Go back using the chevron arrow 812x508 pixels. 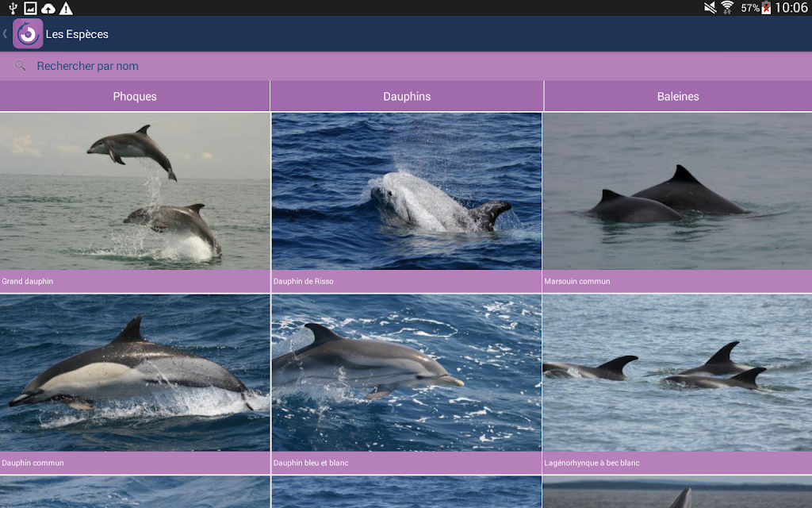[x=5, y=33]
